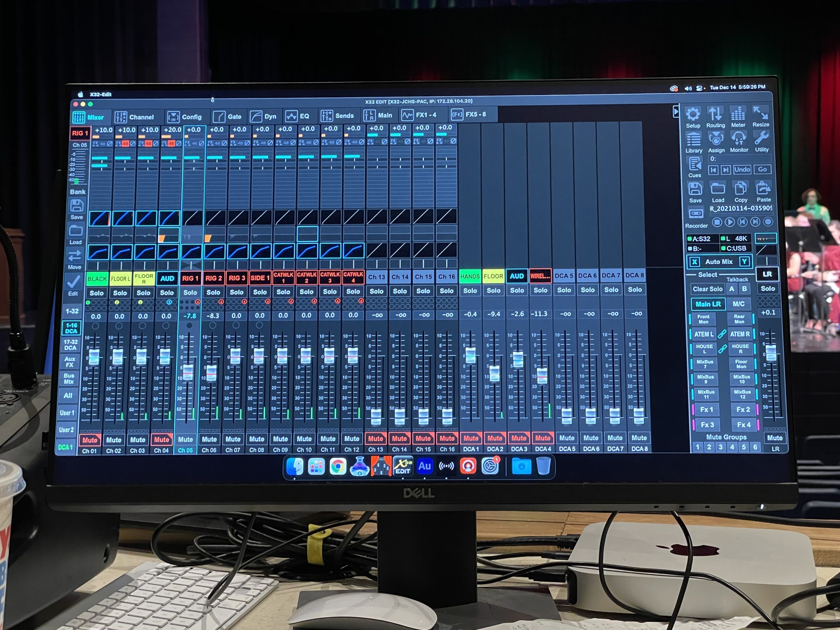Toggle Solo on RIG 2 channel

(x=213, y=292)
